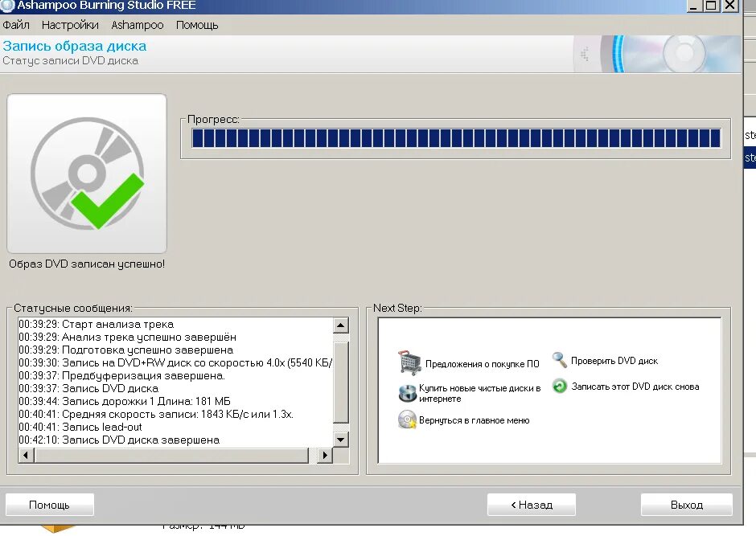Click the vertical scrollbar thumb in status log
The width and height of the screenshot is (756, 536).
(x=340, y=383)
